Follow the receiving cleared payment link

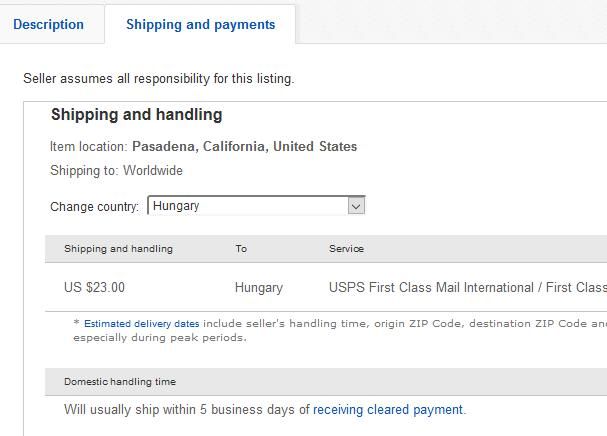tap(388, 410)
